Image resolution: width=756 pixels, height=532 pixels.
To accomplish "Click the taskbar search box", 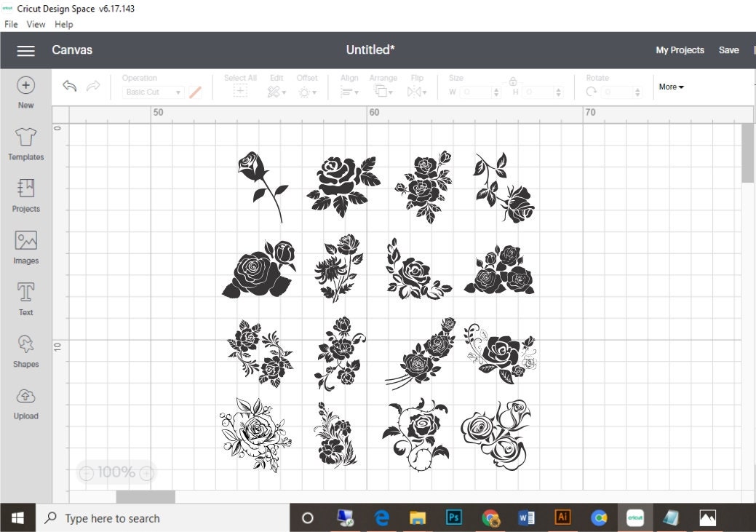I will (x=163, y=518).
